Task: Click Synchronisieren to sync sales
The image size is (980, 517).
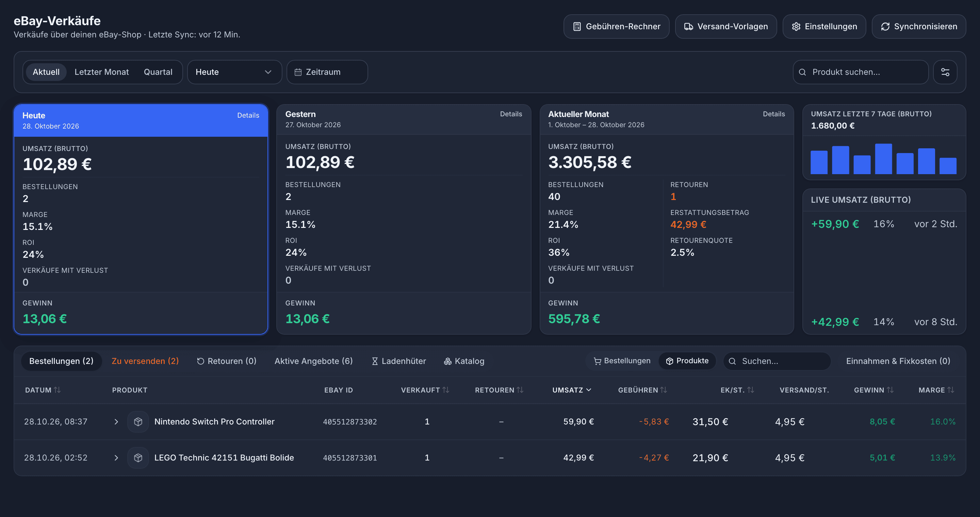Action: [x=918, y=27]
